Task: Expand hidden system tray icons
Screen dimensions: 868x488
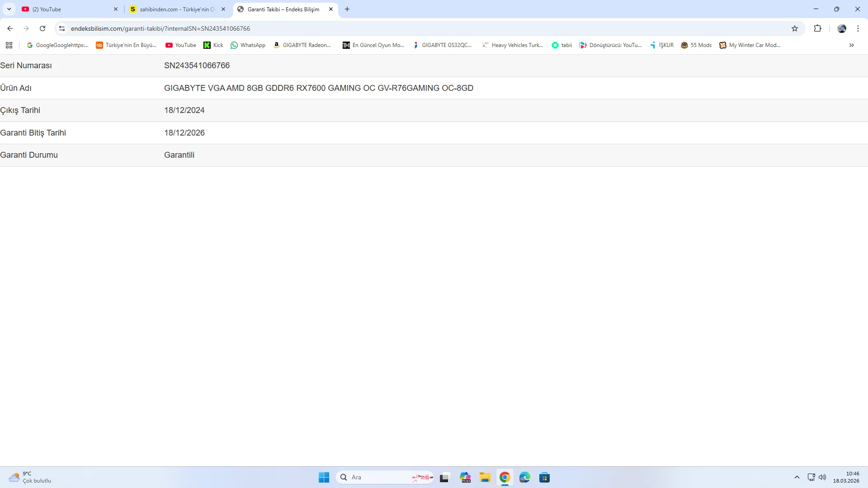Action: pos(797,477)
